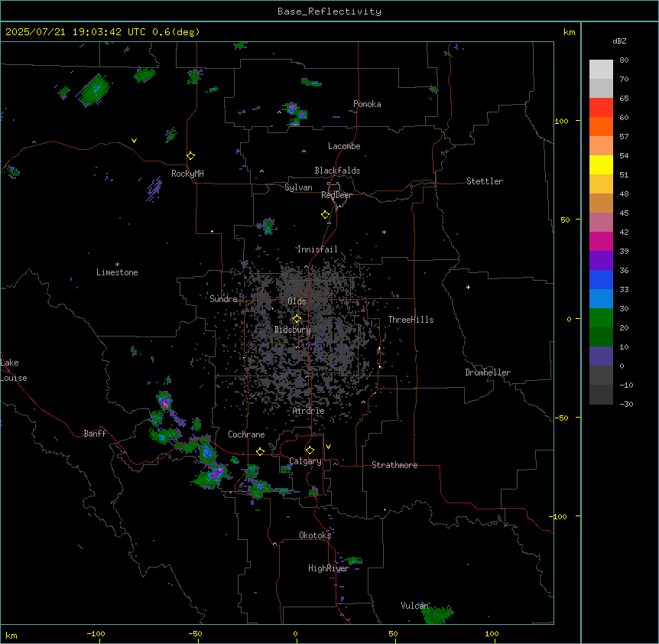The image size is (659, 644).
Task: Click the Lake Louise label
Action: [x=14, y=370]
